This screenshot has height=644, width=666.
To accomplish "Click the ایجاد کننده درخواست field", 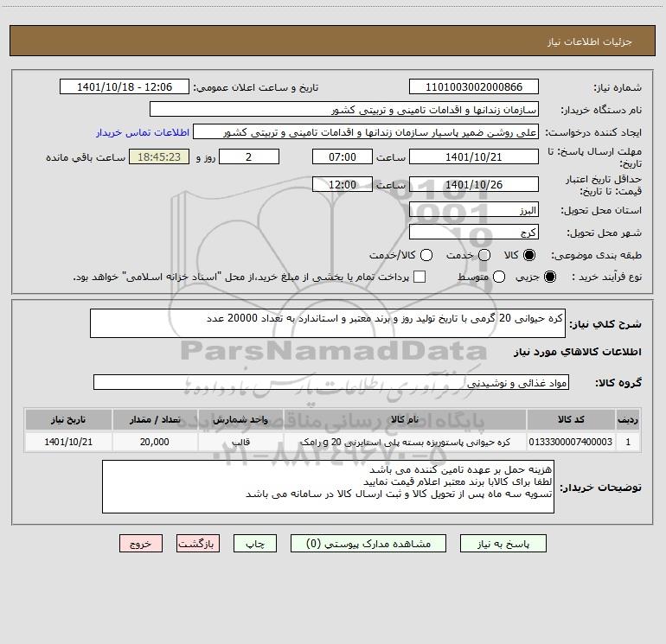I will click(x=366, y=131).
